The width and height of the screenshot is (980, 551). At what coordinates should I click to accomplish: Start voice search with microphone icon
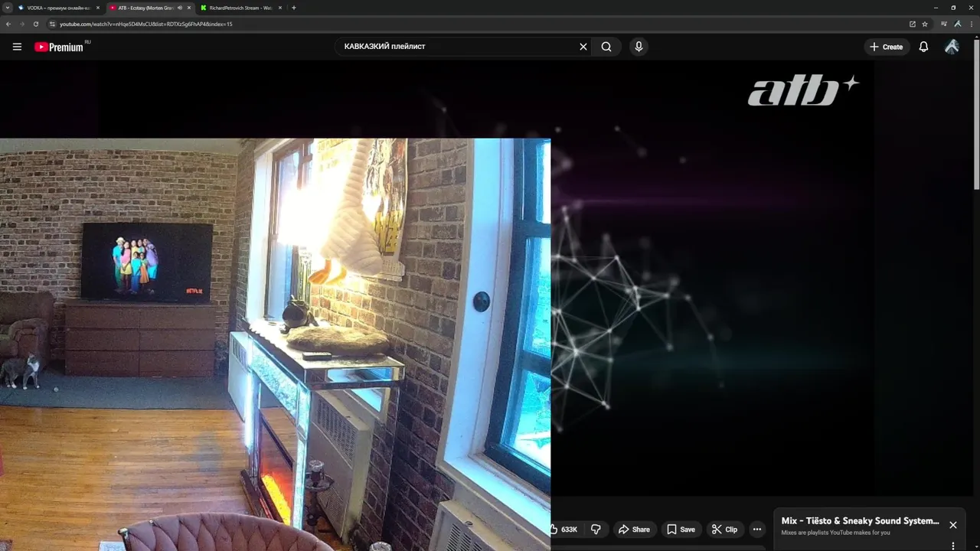click(x=639, y=47)
